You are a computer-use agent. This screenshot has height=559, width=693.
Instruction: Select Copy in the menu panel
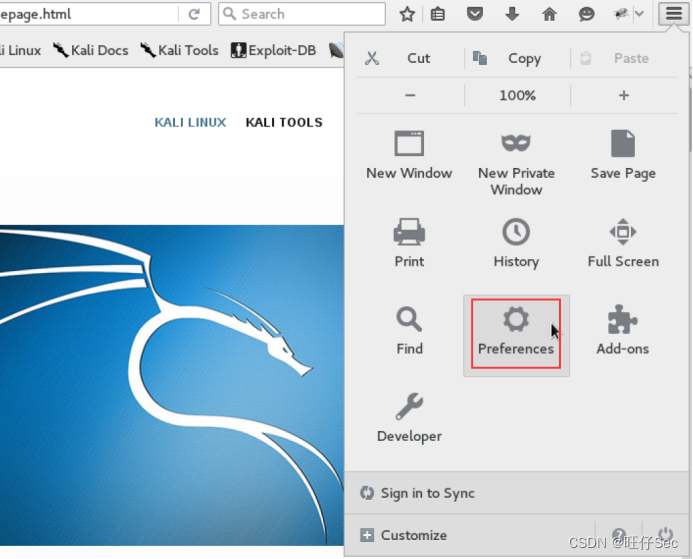click(518, 58)
